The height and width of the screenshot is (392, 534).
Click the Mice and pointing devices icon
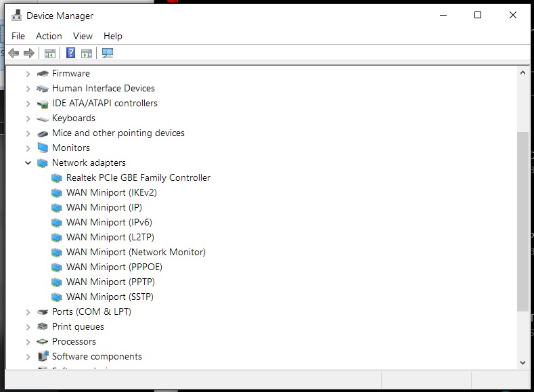[x=43, y=133]
